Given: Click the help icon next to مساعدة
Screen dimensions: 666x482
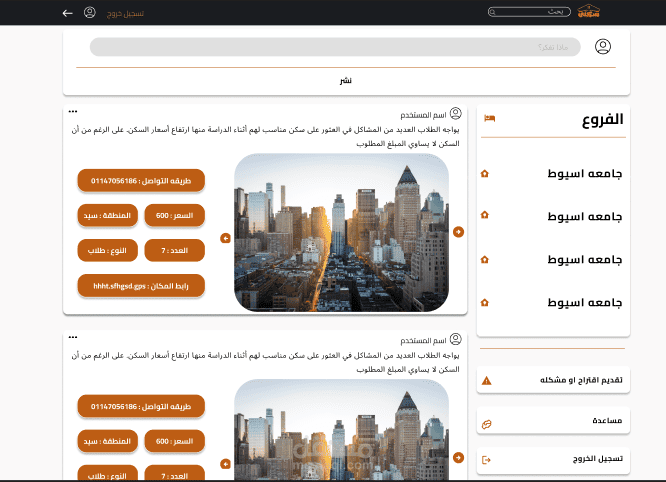Looking at the screenshot, I should click(x=487, y=424).
